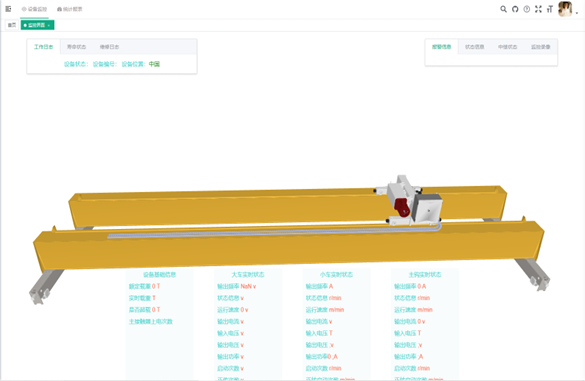
Task: Close the green 监控界面 tab
Action: pyautogui.click(x=49, y=25)
